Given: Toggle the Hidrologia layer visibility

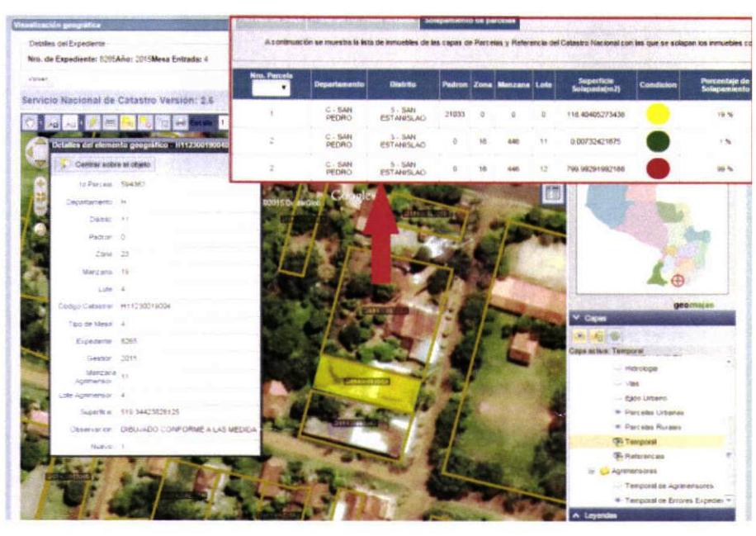Looking at the screenshot, I should pyautogui.click(x=617, y=368).
